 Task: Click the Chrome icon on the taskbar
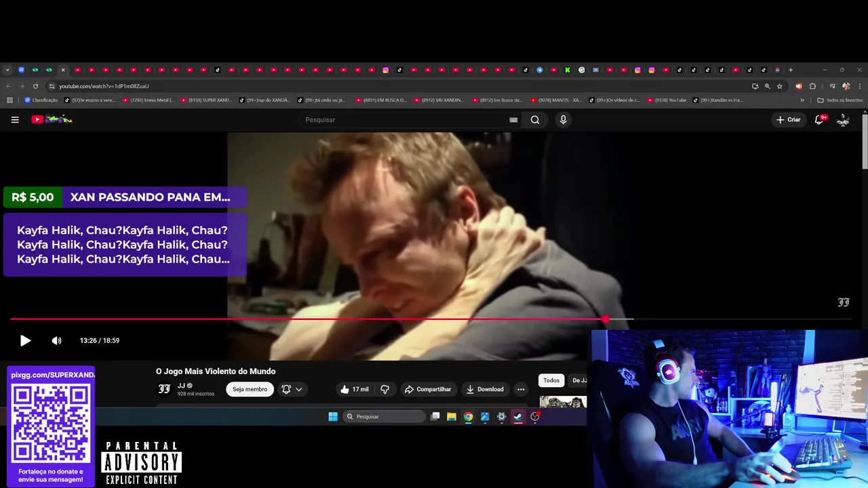(x=468, y=416)
